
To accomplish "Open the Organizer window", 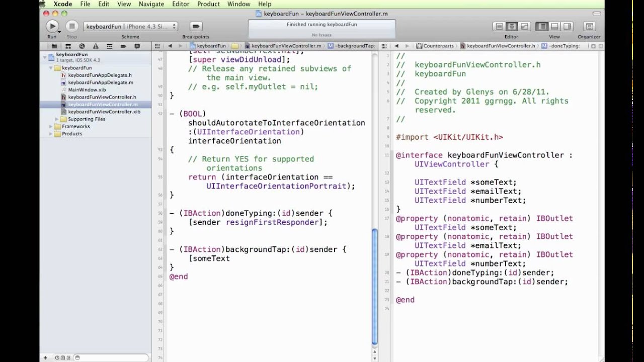I will coord(589,27).
